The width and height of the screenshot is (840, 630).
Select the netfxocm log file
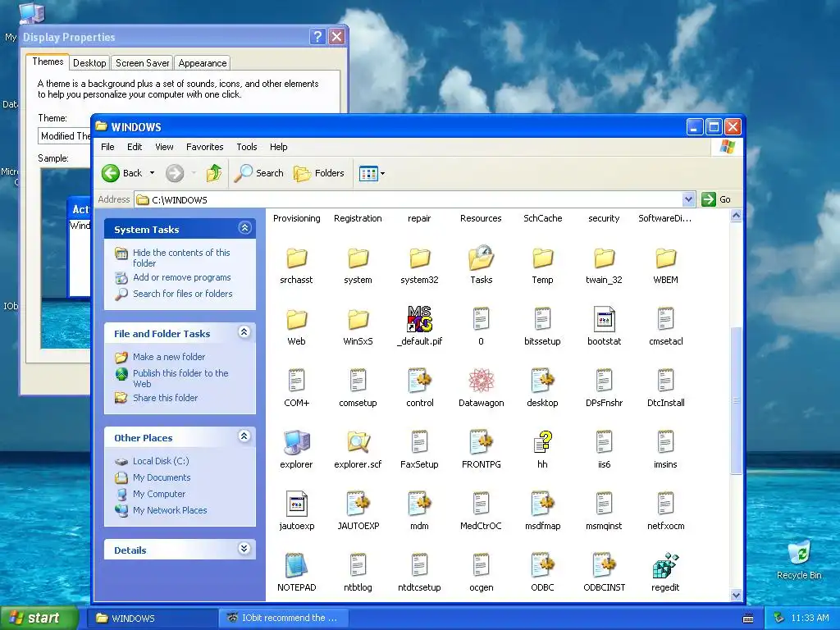(x=665, y=512)
